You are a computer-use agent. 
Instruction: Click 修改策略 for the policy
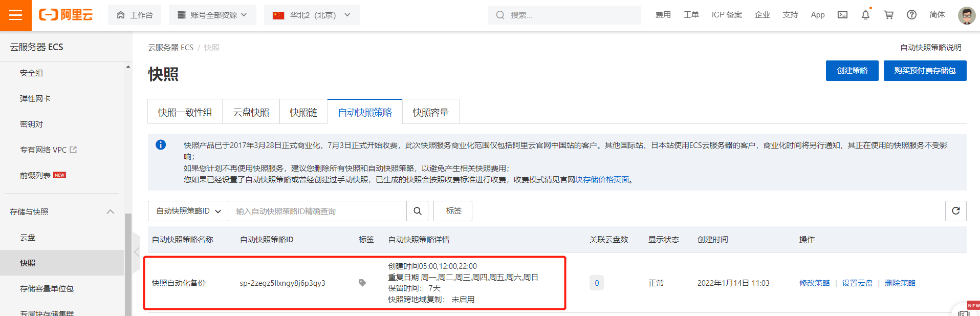click(815, 283)
